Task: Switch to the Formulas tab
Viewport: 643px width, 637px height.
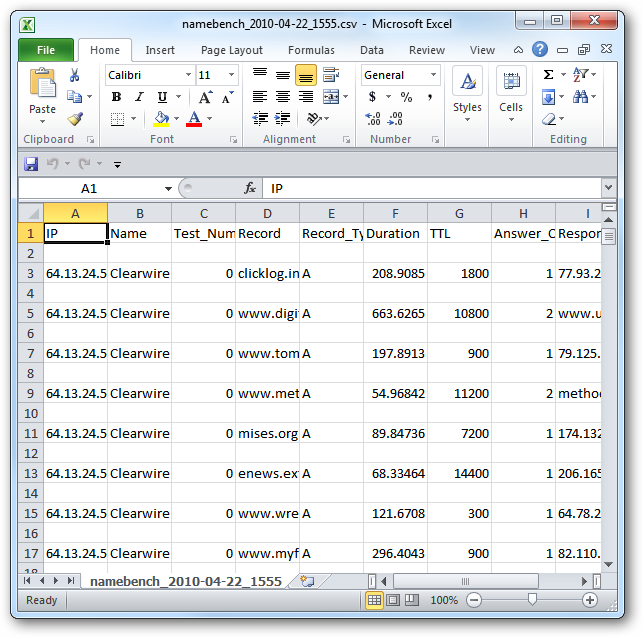Action: tap(311, 50)
